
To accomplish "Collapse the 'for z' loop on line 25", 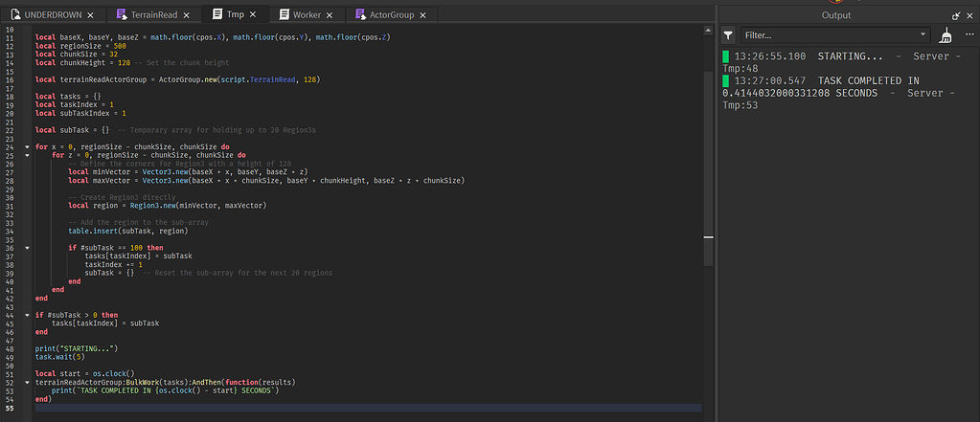I will tap(26, 154).
